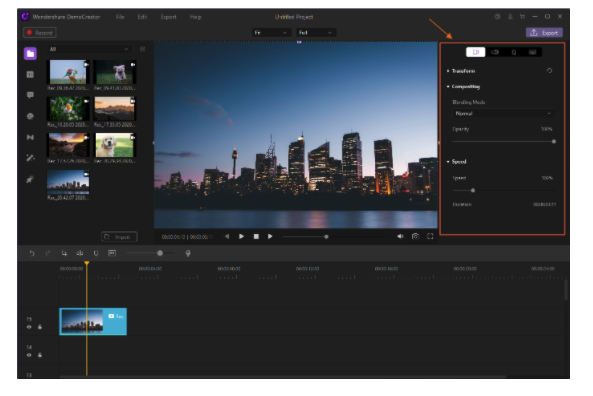Adjust the timeline zoom slider
Viewport: 593px width, 396px height.
160,253
